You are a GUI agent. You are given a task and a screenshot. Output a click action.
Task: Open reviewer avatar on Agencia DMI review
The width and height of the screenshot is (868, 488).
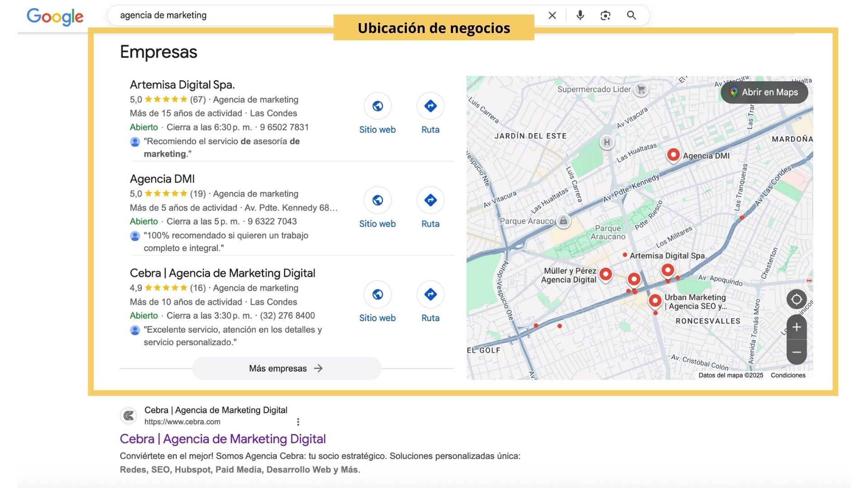[x=135, y=236]
